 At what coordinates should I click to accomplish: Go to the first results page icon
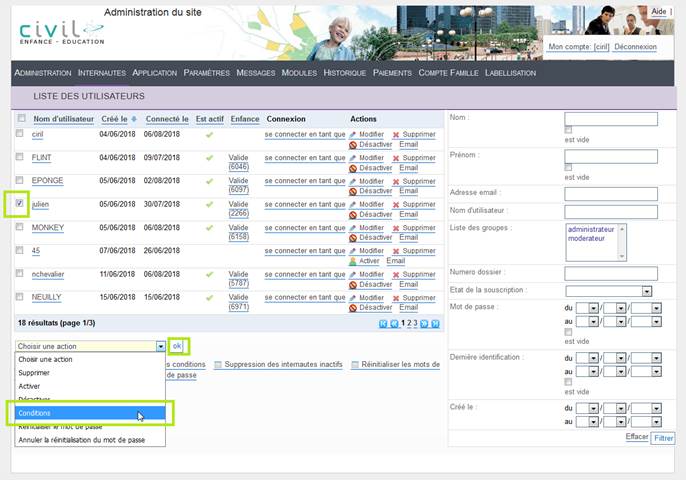click(383, 324)
